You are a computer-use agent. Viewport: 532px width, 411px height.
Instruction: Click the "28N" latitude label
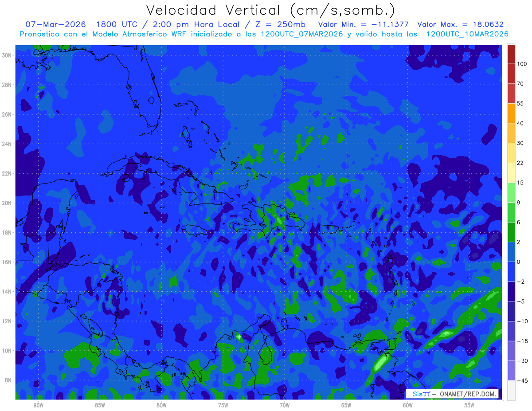coord(8,85)
